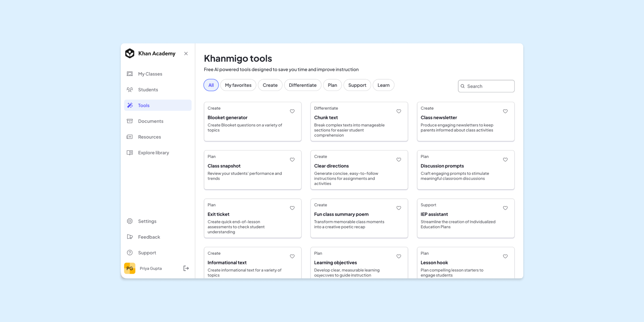The width and height of the screenshot is (644, 322).
Task: Favorite the Class snapshot tool
Action: coord(292,160)
